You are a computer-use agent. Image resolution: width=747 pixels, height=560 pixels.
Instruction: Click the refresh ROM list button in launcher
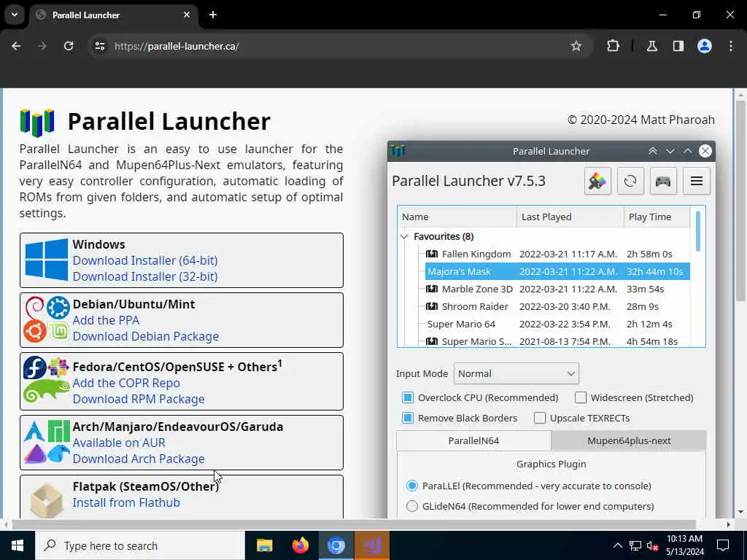tap(630, 181)
